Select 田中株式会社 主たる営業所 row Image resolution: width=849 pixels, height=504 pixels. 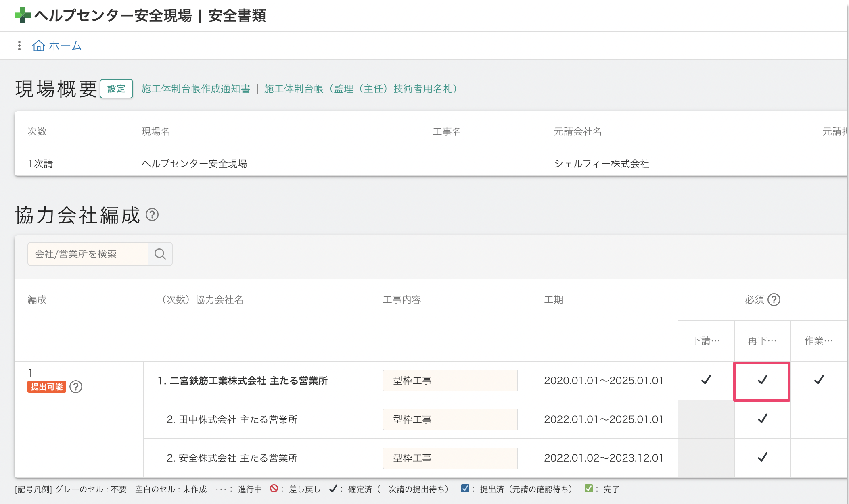pos(232,419)
